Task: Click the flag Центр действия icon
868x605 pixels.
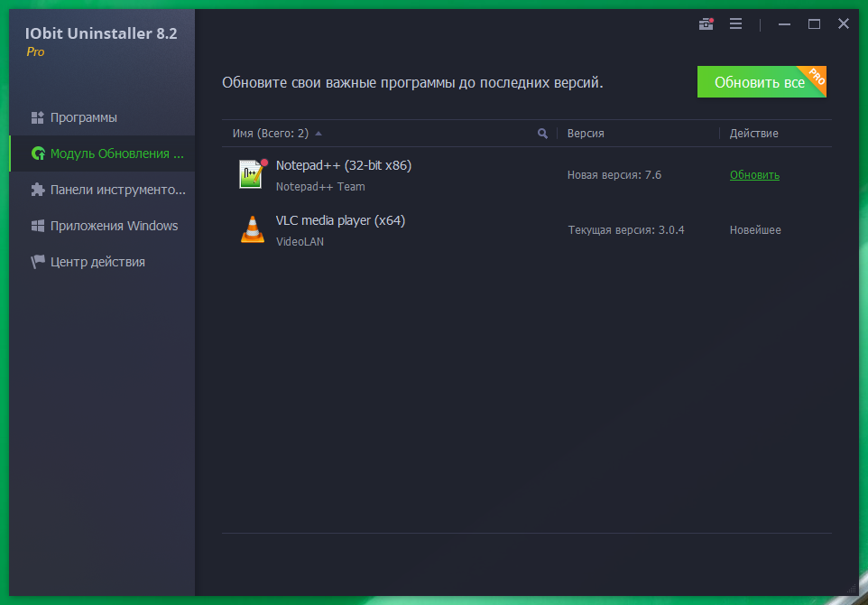Action: [38, 262]
